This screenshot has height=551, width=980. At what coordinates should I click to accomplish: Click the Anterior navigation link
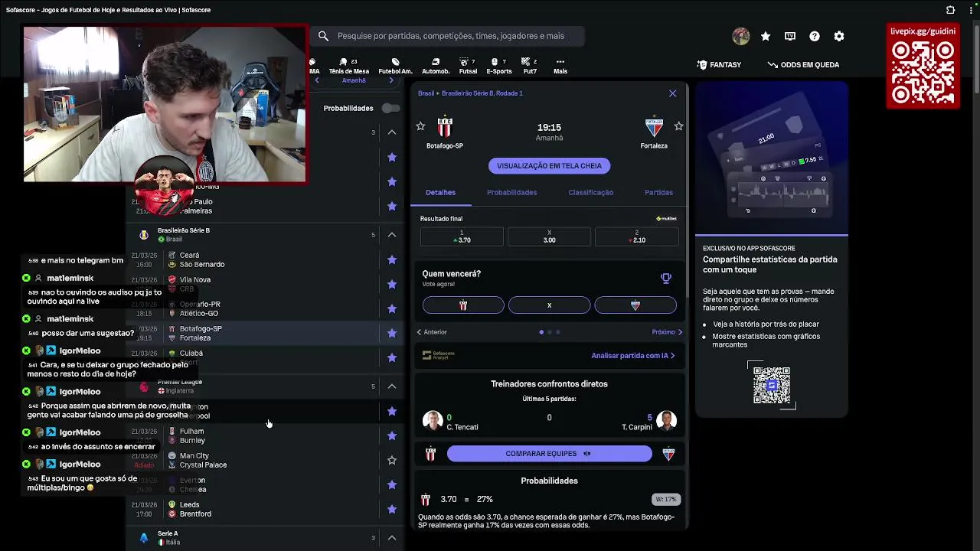pos(432,332)
